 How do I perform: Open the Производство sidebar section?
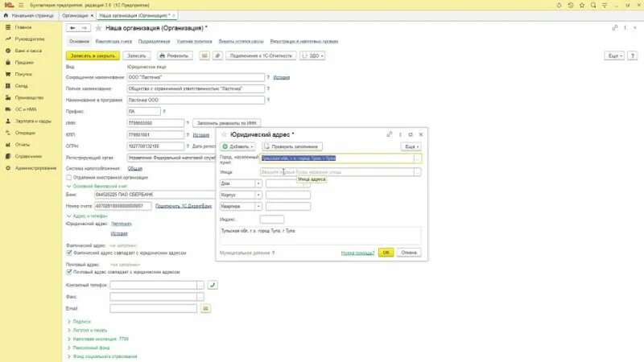(29, 97)
